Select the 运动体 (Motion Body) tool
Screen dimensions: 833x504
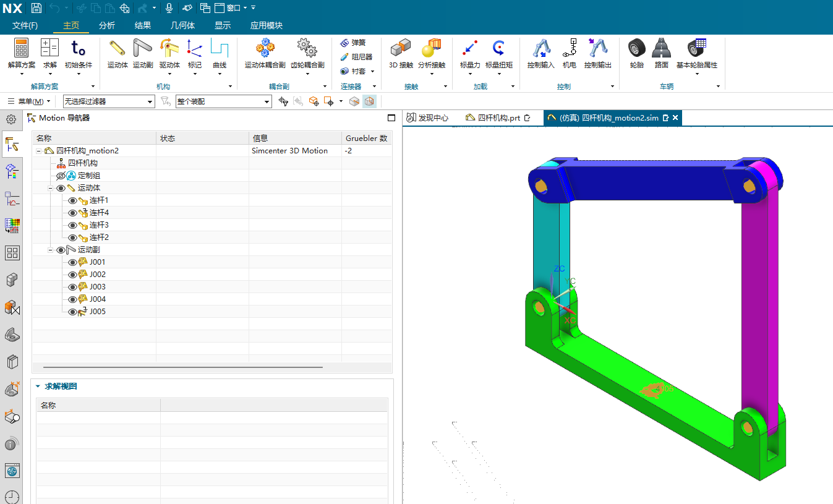117,49
